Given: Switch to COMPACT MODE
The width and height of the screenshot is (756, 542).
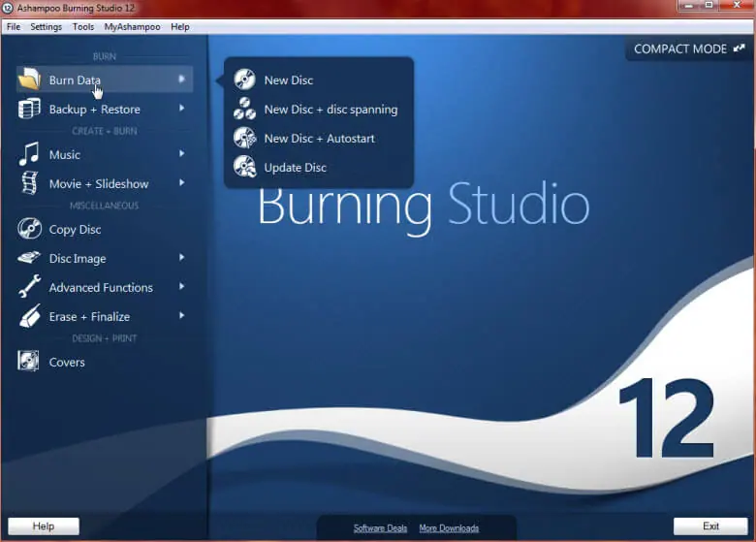Looking at the screenshot, I should coord(689,48).
